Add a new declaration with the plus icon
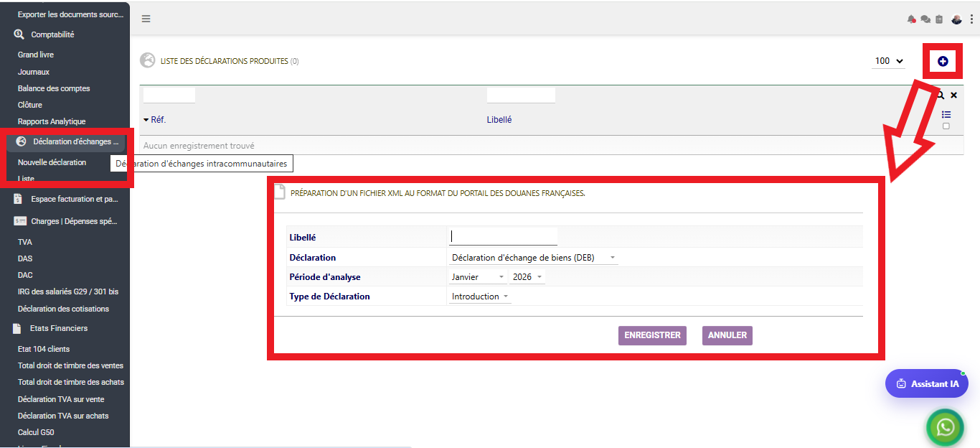The width and height of the screenshot is (980, 448). [x=943, y=61]
